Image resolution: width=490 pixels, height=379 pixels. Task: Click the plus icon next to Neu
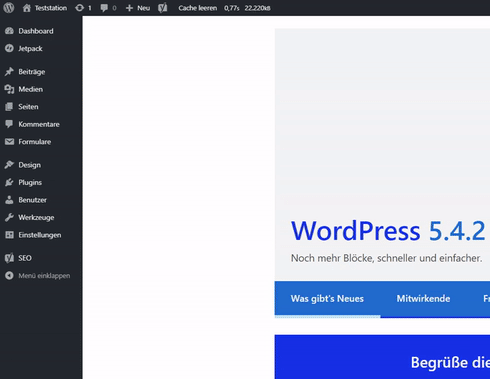(x=129, y=8)
